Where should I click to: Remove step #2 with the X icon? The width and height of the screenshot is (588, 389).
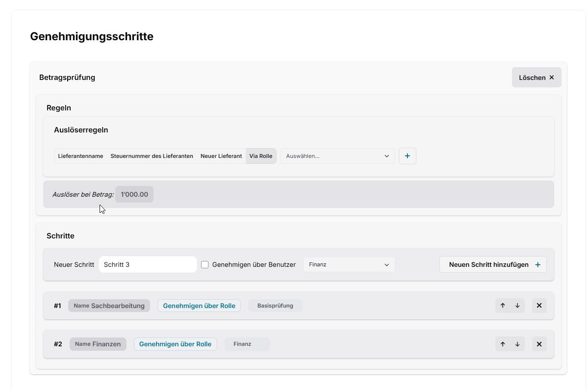tap(539, 344)
